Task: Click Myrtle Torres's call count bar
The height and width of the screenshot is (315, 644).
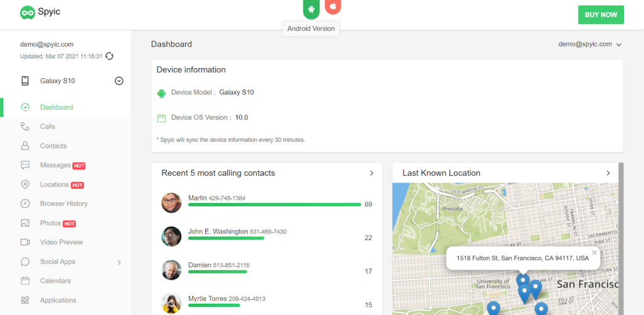Action: [214, 305]
